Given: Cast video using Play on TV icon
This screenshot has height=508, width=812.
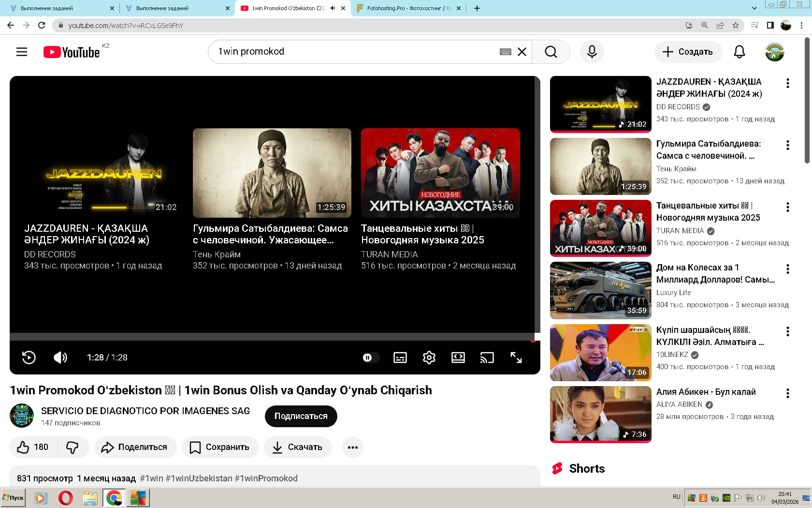Looking at the screenshot, I should point(487,358).
